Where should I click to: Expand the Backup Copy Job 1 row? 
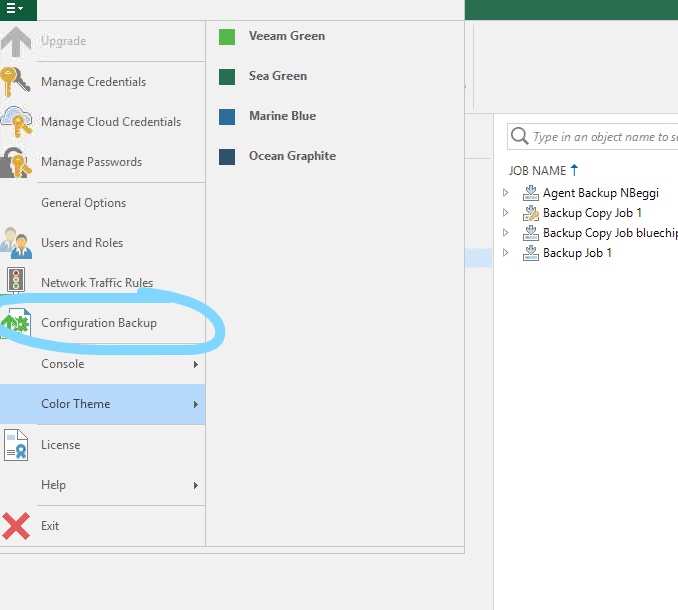505,212
